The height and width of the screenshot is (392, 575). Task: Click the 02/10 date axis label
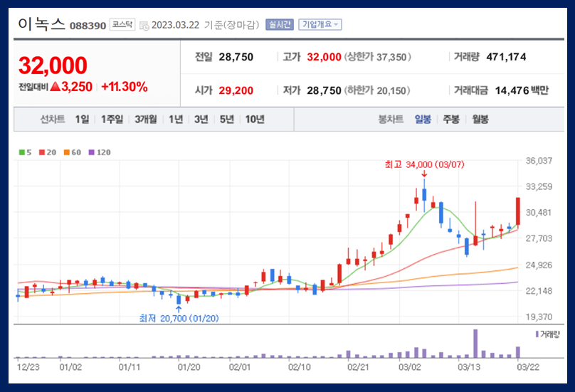(x=299, y=367)
